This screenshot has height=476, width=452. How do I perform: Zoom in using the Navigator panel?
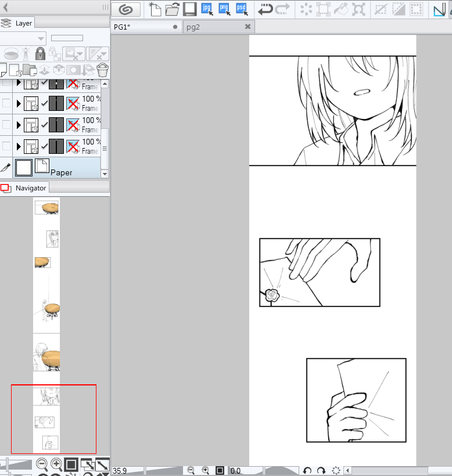[x=56, y=464]
